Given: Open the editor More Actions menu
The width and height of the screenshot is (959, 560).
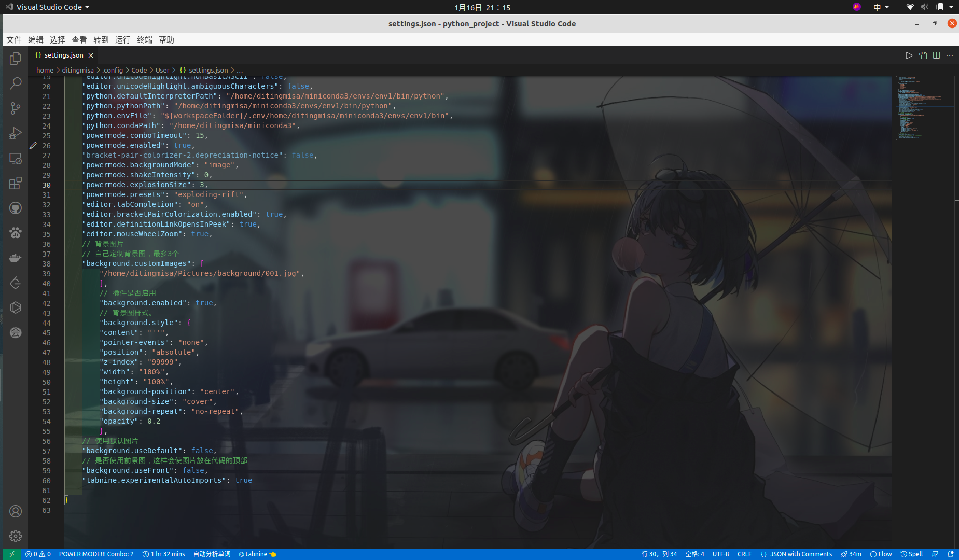Looking at the screenshot, I should tap(950, 55).
